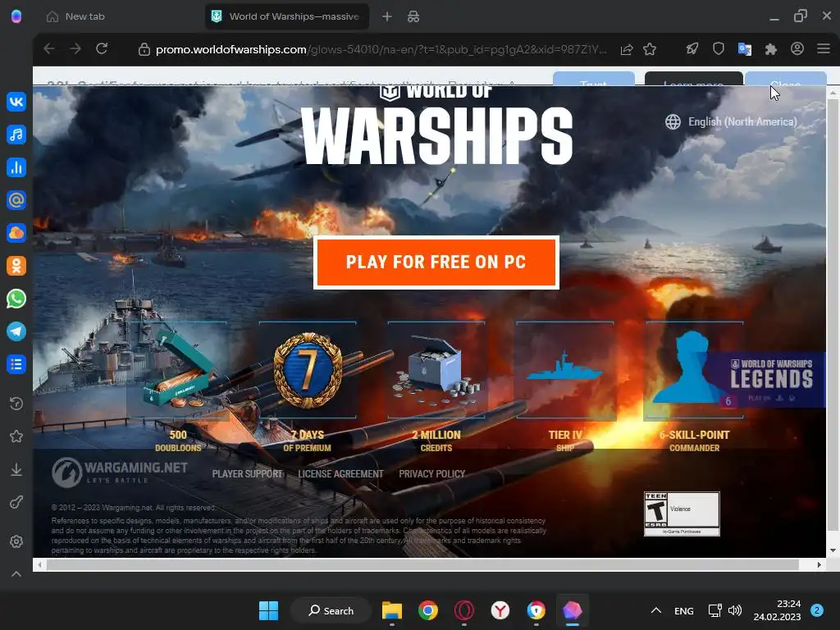
Task: Open the WhatsApp sidebar shortcut
Action: coord(16,299)
